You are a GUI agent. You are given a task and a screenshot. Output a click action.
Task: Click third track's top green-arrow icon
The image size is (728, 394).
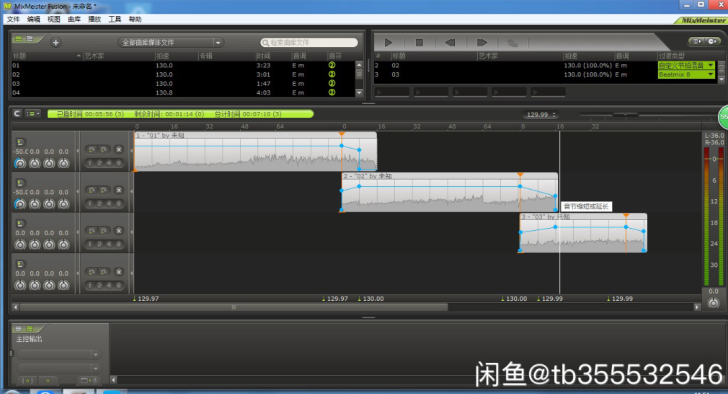[x=20, y=223]
